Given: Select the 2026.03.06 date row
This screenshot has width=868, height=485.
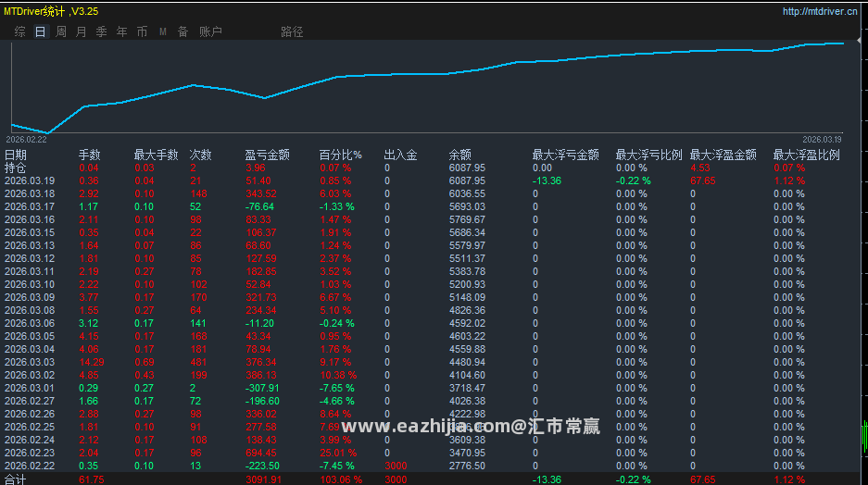Looking at the screenshot, I should 30,324.
